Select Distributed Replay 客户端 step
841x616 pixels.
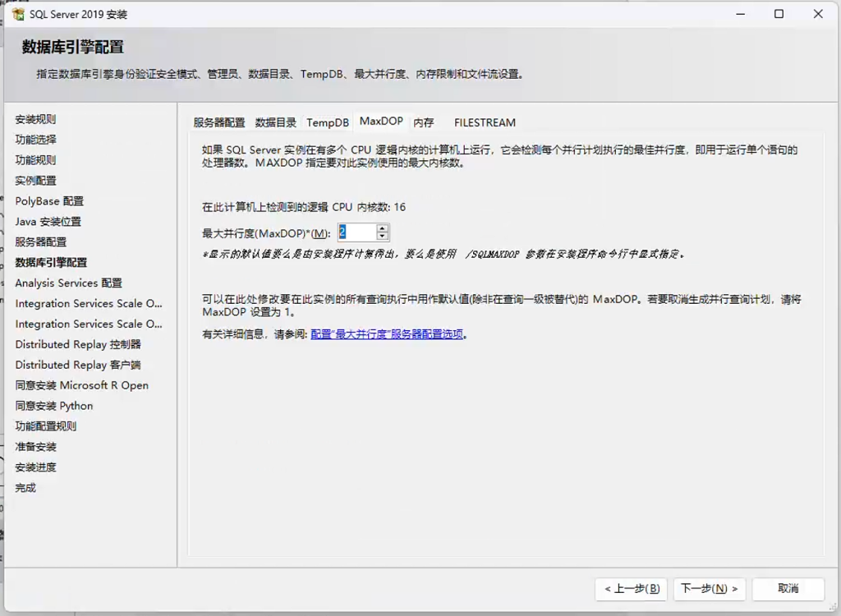click(x=78, y=365)
